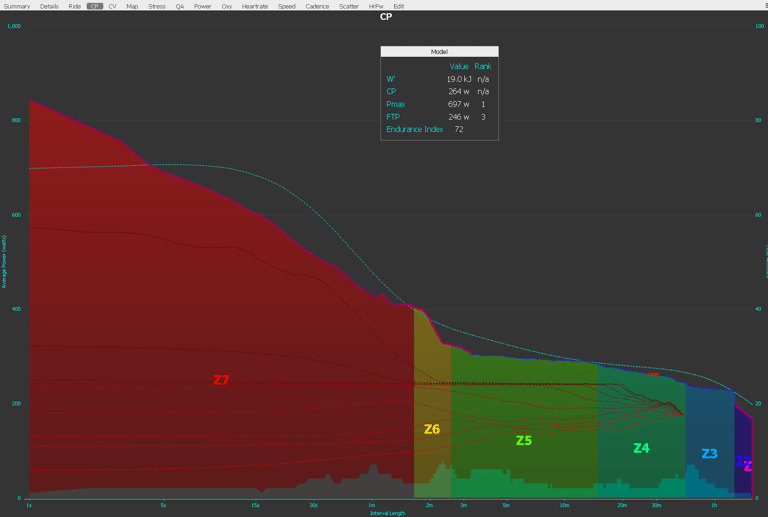Select the W' row label
This screenshot has width=768, height=517.
pyautogui.click(x=391, y=79)
